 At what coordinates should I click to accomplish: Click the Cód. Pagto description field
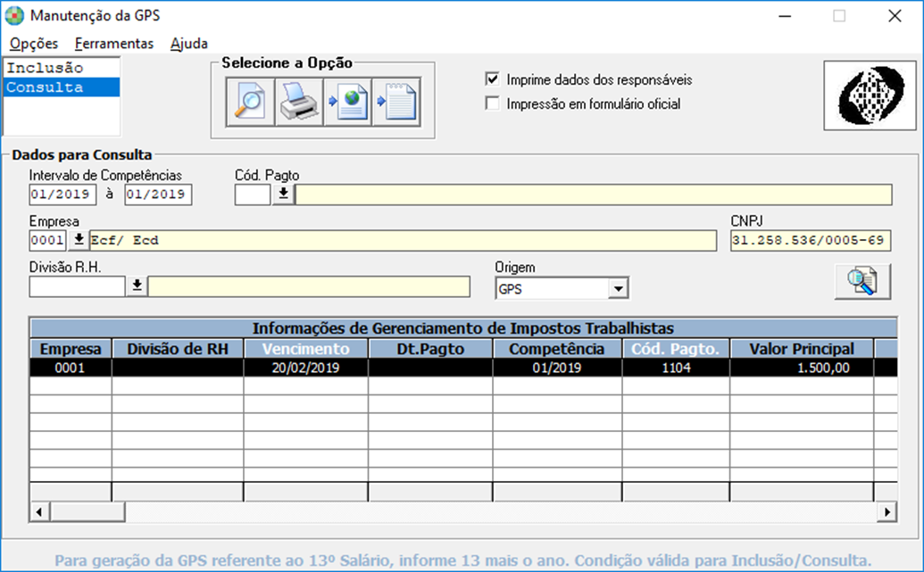pyautogui.click(x=594, y=195)
